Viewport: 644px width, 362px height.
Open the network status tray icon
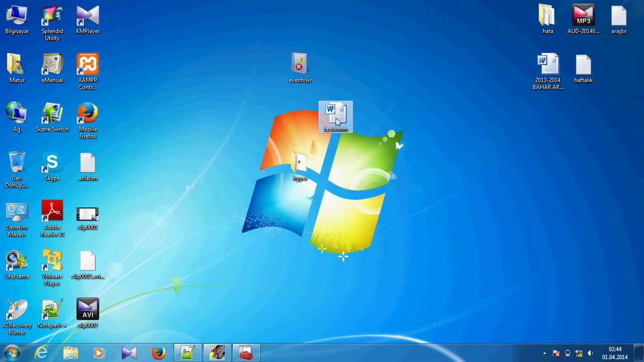click(579, 353)
